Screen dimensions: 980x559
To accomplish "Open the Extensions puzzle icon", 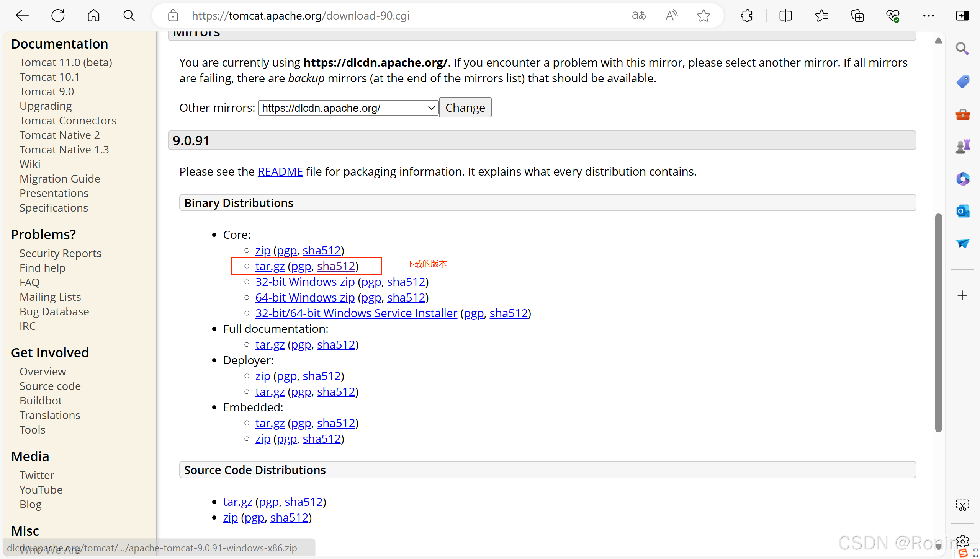I will (x=747, y=15).
